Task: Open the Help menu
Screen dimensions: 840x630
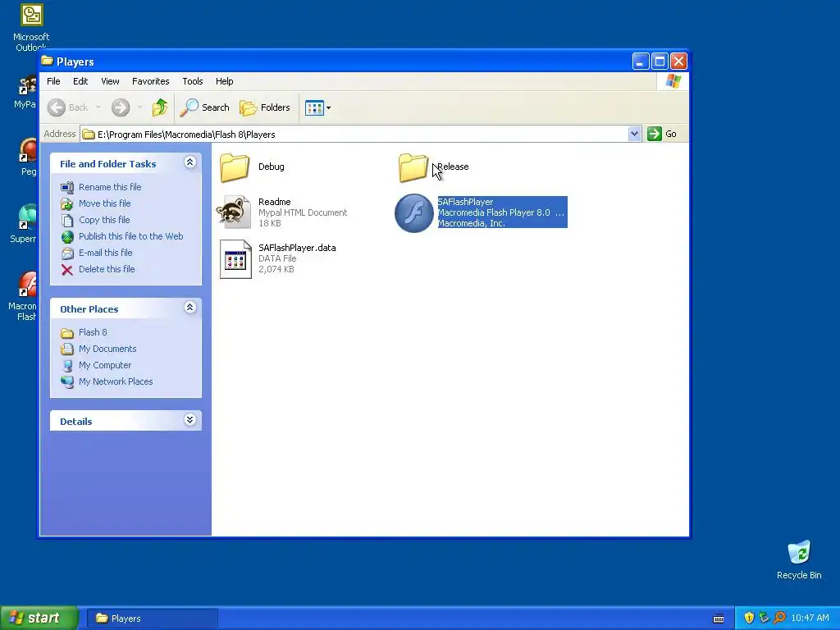Action: click(225, 81)
